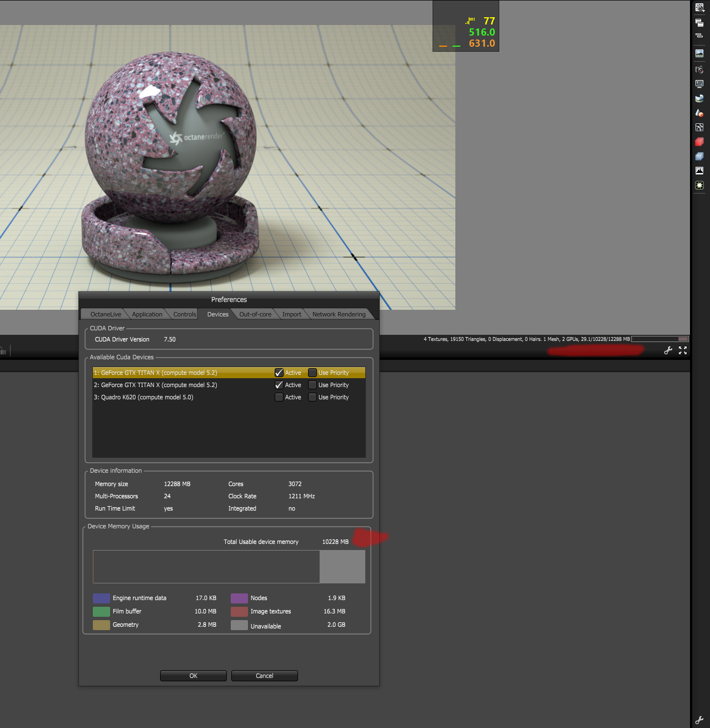Click the device memory usage bar
Screen dimensions: 710x728
tap(229, 567)
